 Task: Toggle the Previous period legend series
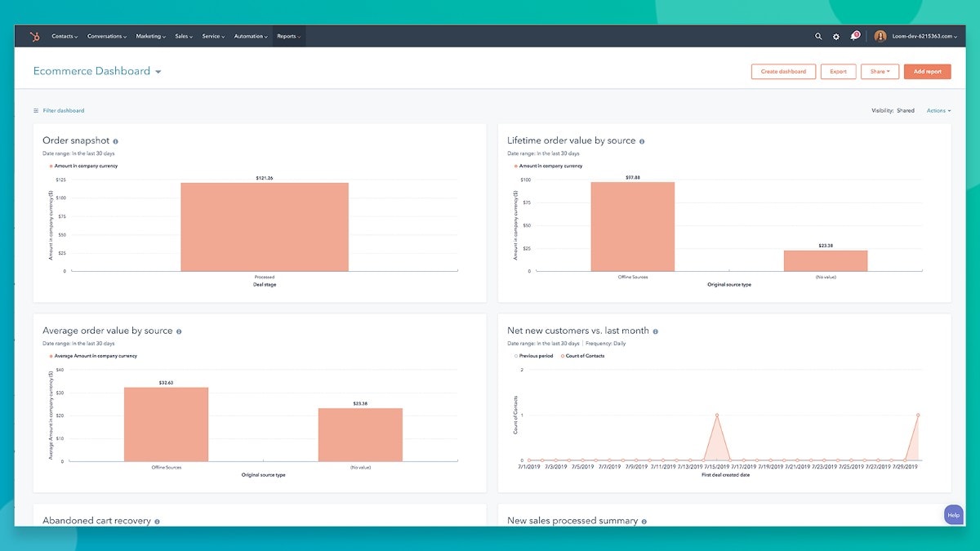coord(534,356)
